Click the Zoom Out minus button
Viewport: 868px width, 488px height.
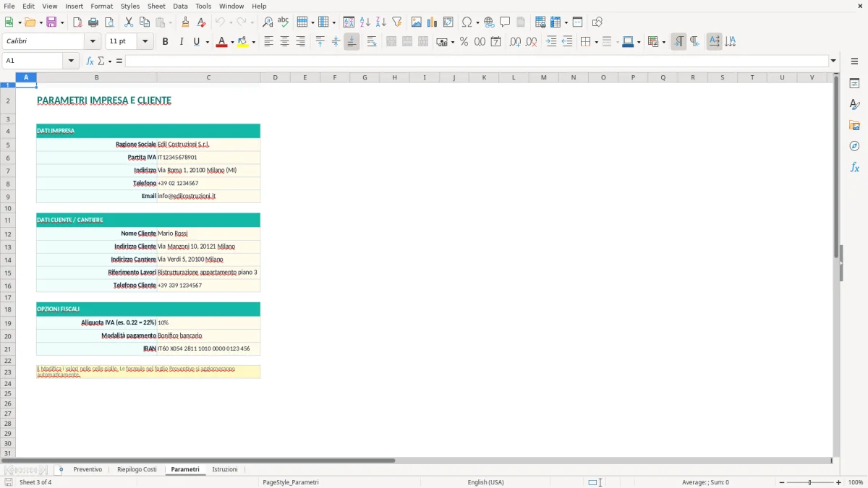tap(782, 482)
